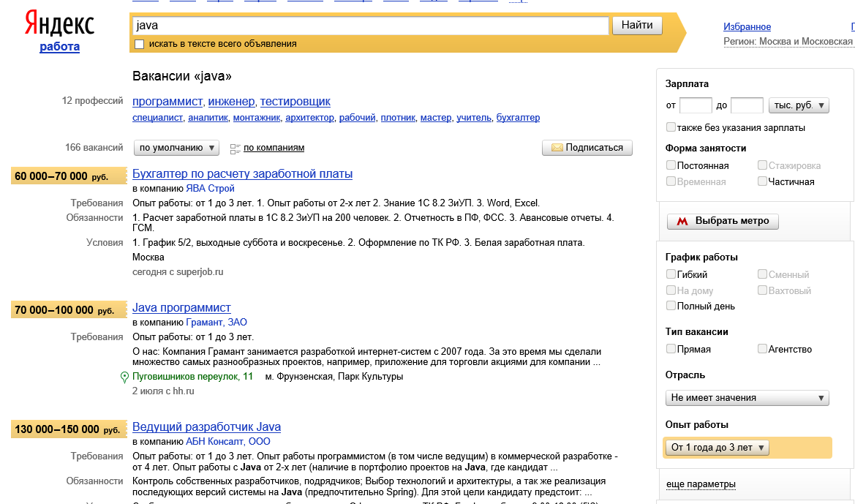The height and width of the screenshot is (504, 855).
Task: Click the green map pin icon
Action: tap(124, 377)
